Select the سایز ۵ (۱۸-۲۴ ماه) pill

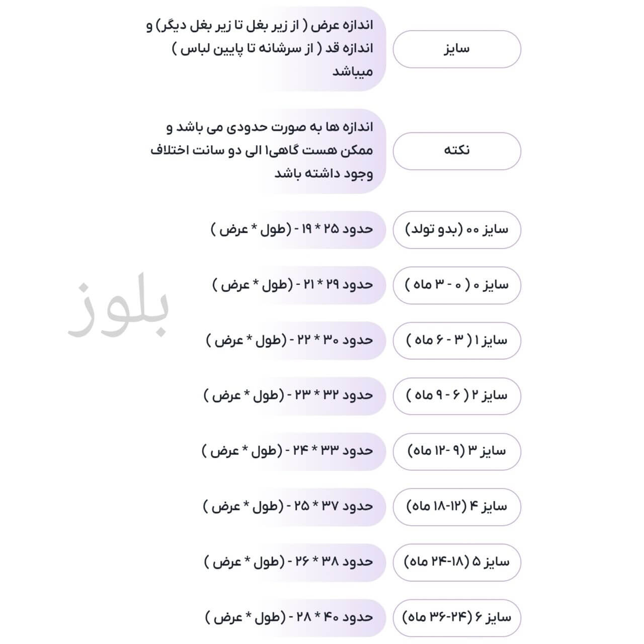point(456,561)
